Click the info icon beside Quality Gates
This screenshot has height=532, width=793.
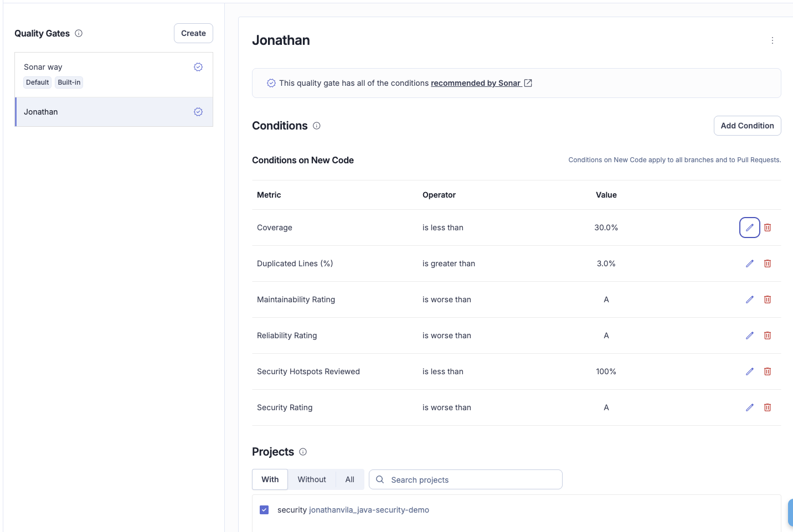click(79, 33)
